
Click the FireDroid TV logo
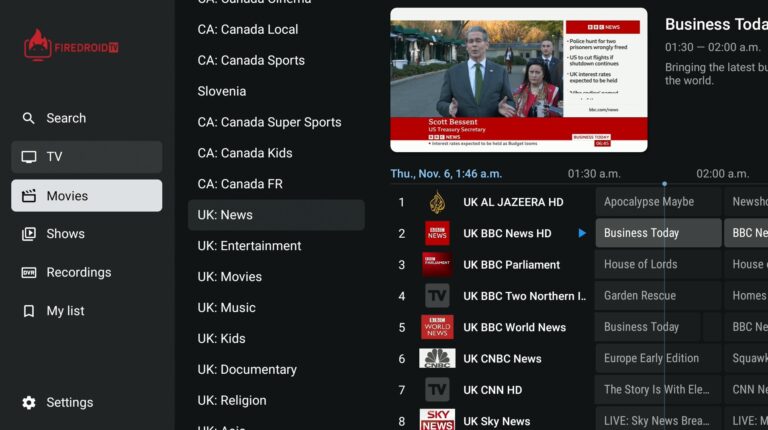pos(71,45)
